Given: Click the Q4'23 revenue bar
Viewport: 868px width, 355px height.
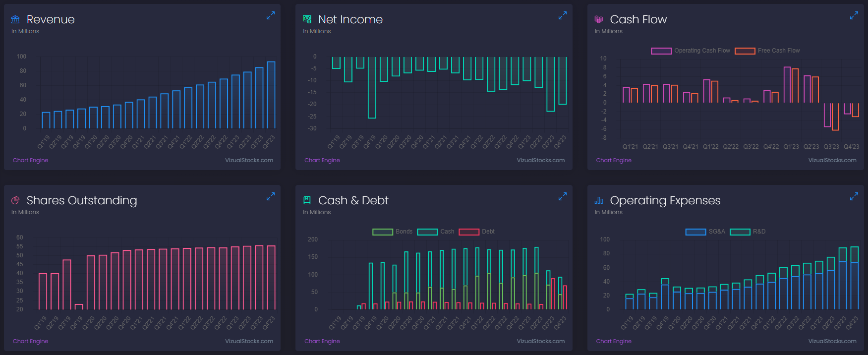Looking at the screenshot, I should click(x=271, y=95).
